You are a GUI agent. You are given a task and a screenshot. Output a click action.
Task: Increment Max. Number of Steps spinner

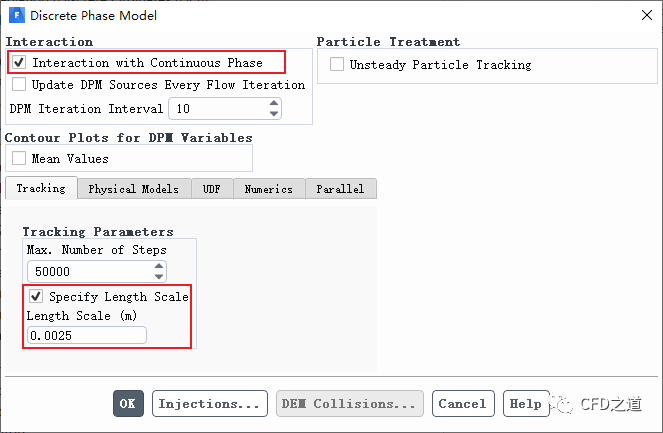click(159, 266)
